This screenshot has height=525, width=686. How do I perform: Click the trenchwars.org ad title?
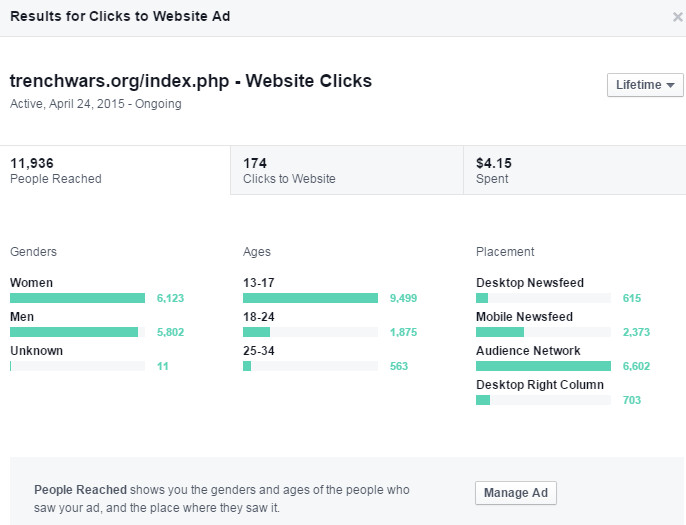click(x=190, y=81)
